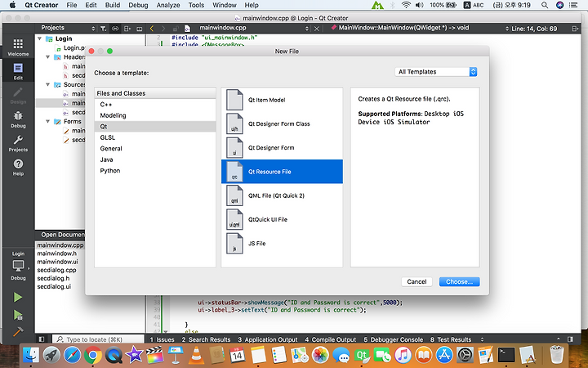Open Spotlight search in menu bar
Screen dimensions: 588x368
[x=545, y=5]
